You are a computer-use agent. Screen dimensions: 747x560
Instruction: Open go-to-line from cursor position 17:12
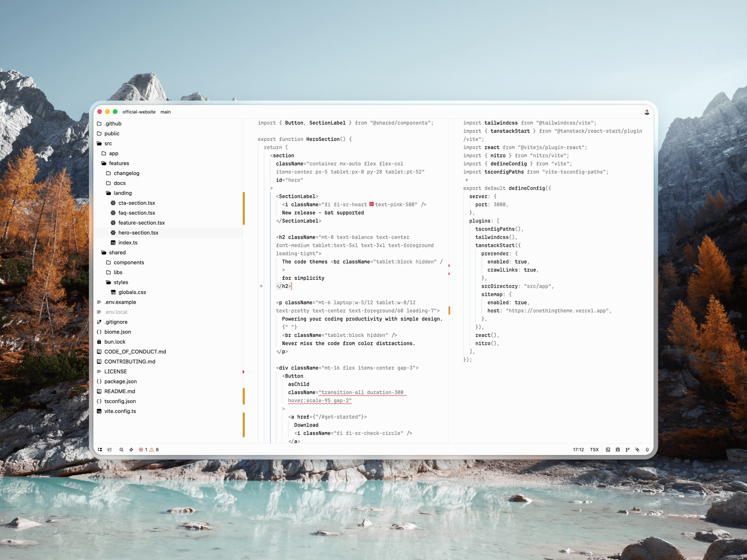click(x=578, y=450)
